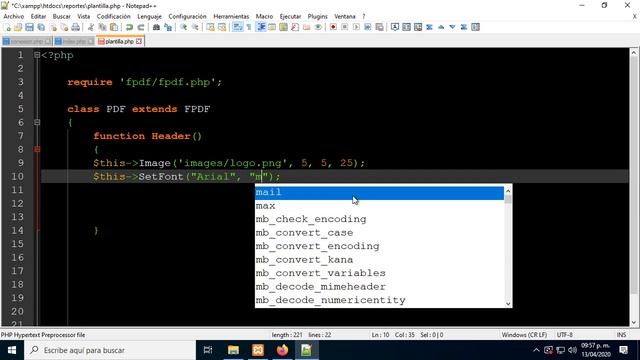Click the Close file toolbar icon
The height and width of the screenshot is (360, 640).
53,27
